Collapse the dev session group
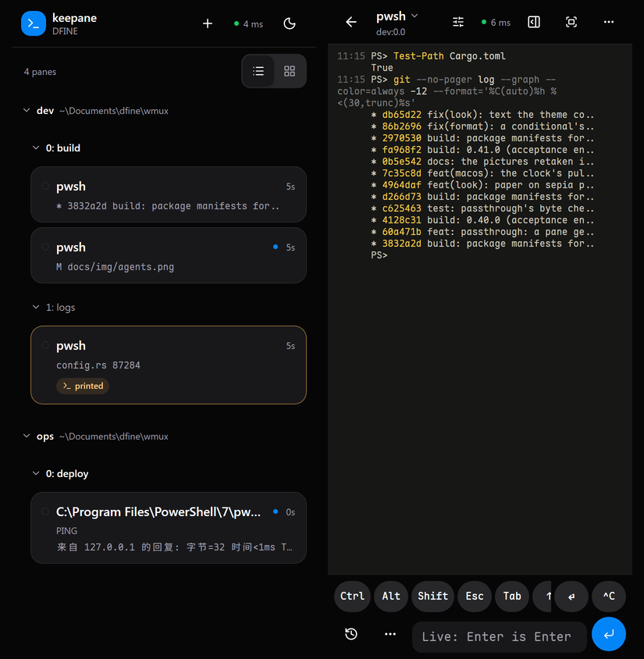This screenshot has width=644, height=659. pyautogui.click(x=27, y=111)
